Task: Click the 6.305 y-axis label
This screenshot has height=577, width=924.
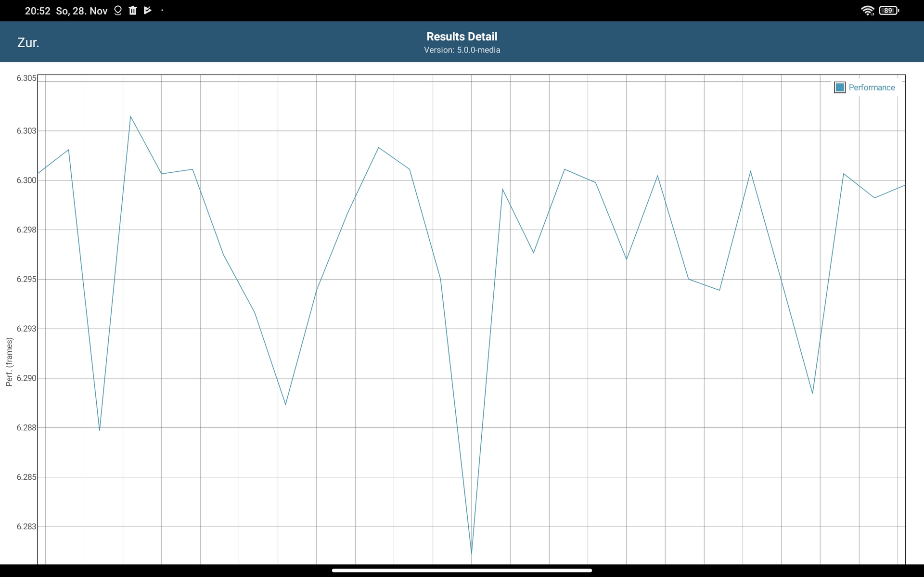Action: 26,78
